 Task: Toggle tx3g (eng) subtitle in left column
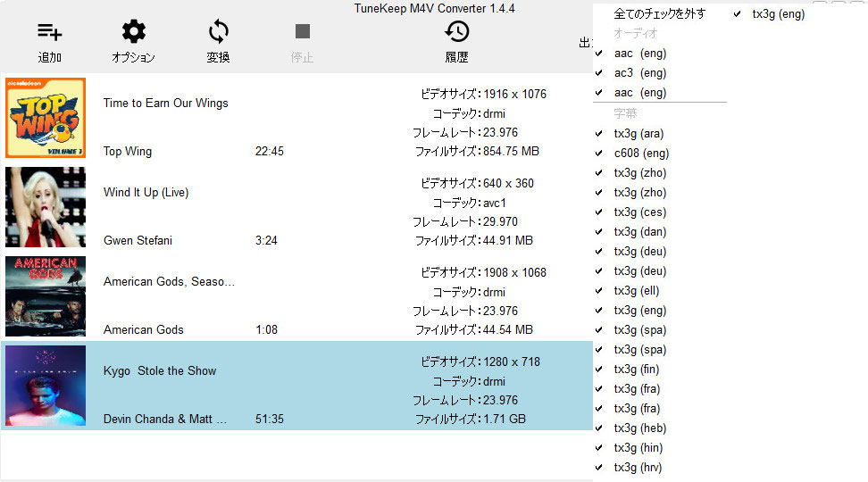point(639,311)
